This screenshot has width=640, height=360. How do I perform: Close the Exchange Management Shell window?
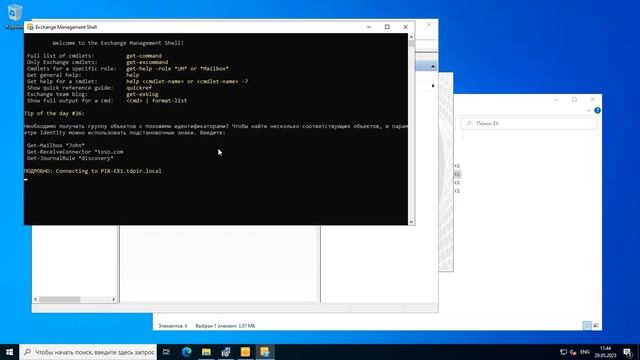[x=405, y=27]
